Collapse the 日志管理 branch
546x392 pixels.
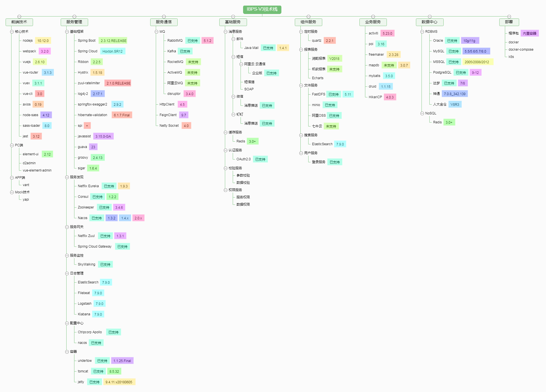pyautogui.click(x=67, y=273)
